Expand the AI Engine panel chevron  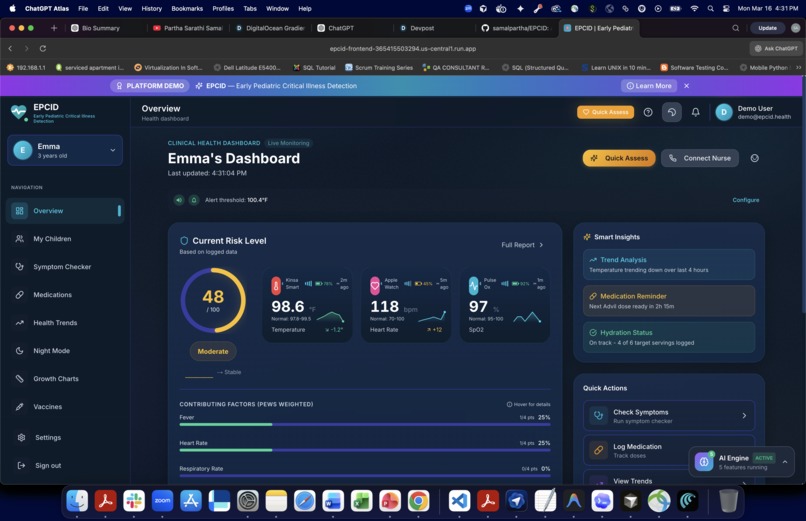[784, 462]
